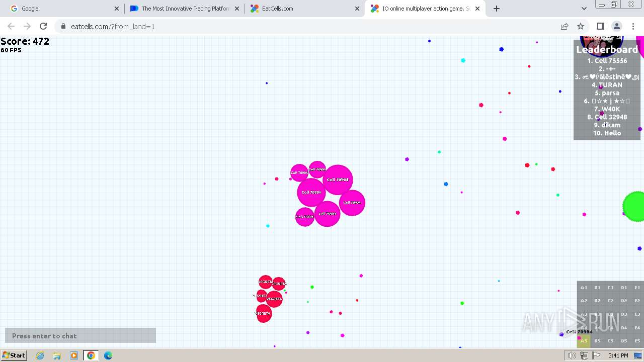Click leaderboard entry 9. dikam

pos(607,125)
